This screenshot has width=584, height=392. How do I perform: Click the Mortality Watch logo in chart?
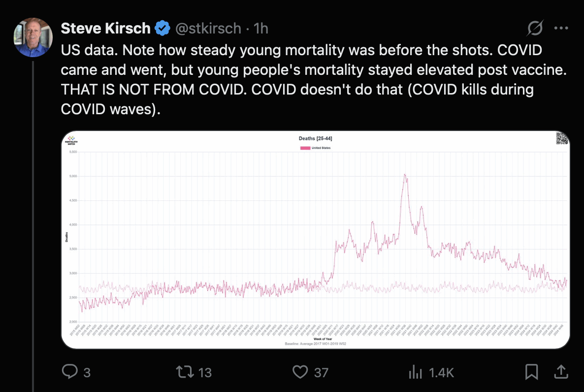click(x=71, y=140)
